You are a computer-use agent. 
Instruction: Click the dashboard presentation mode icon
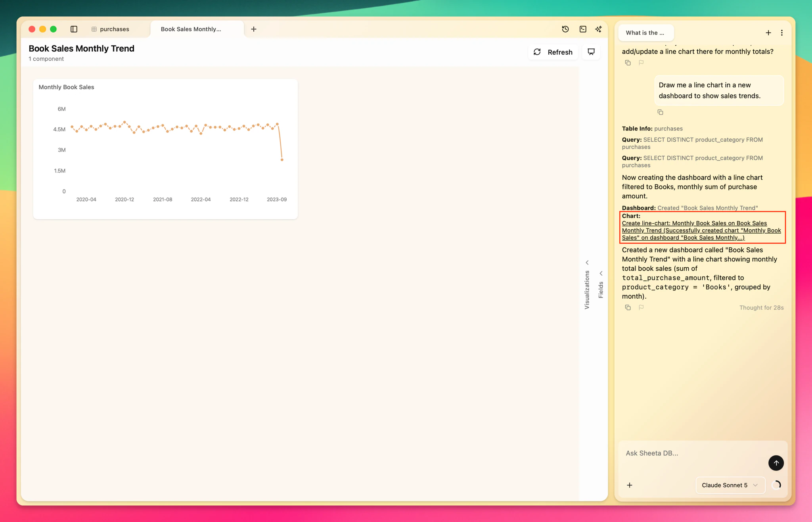click(x=591, y=52)
